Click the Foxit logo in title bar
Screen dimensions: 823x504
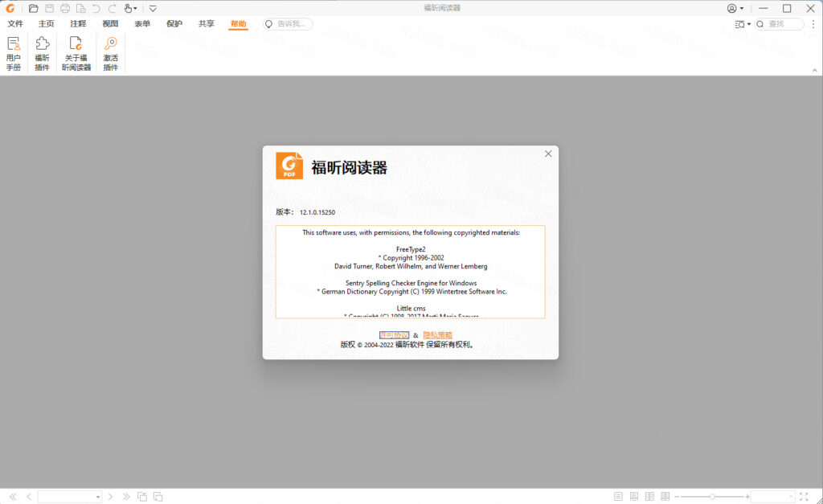point(10,8)
